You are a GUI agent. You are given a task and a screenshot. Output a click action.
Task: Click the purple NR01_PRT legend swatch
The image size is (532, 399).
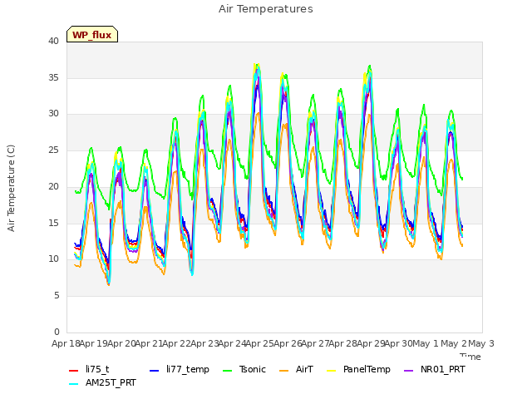pyautogui.click(x=409, y=371)
